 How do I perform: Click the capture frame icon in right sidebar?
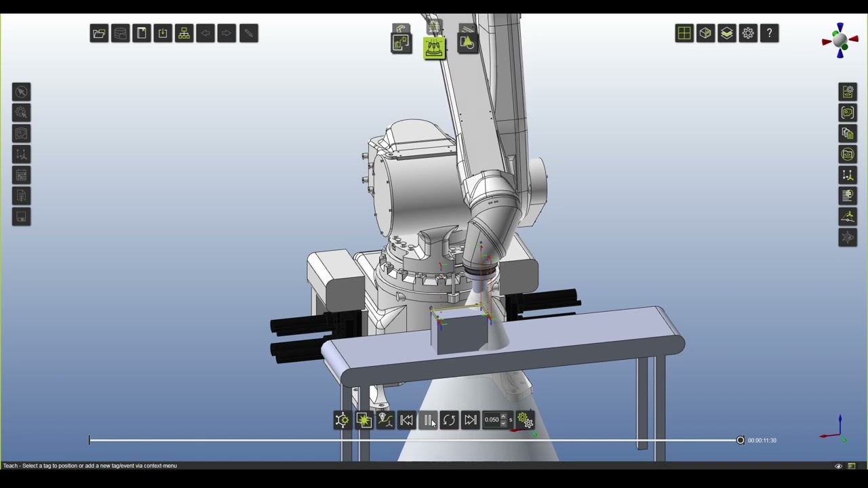click(x=848, y=113)
